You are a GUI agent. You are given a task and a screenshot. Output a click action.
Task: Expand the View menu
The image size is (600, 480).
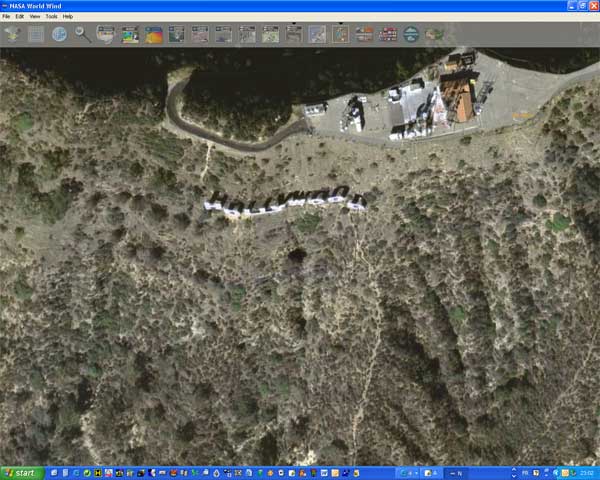pyautogui.click(x=35, y=17)
